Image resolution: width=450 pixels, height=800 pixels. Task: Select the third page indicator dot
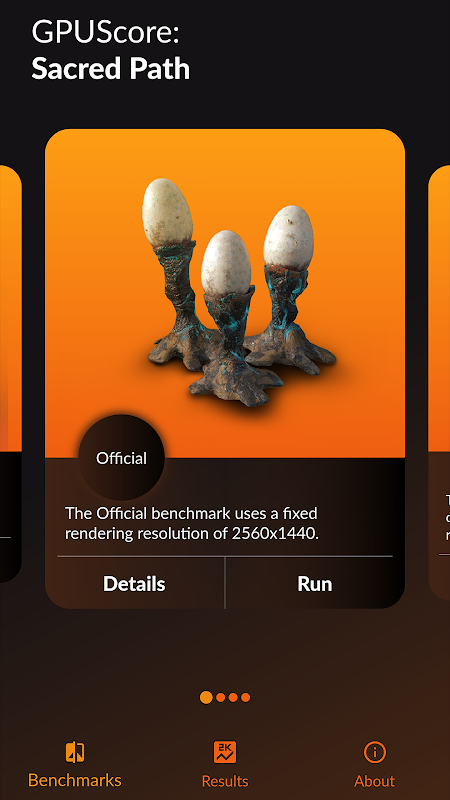(x=233, y=697)
